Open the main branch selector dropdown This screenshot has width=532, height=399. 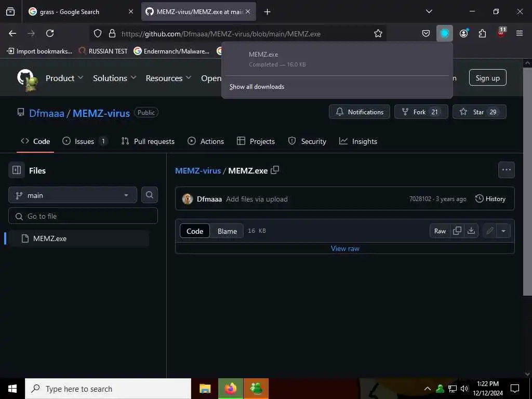(x=73, y=195)
